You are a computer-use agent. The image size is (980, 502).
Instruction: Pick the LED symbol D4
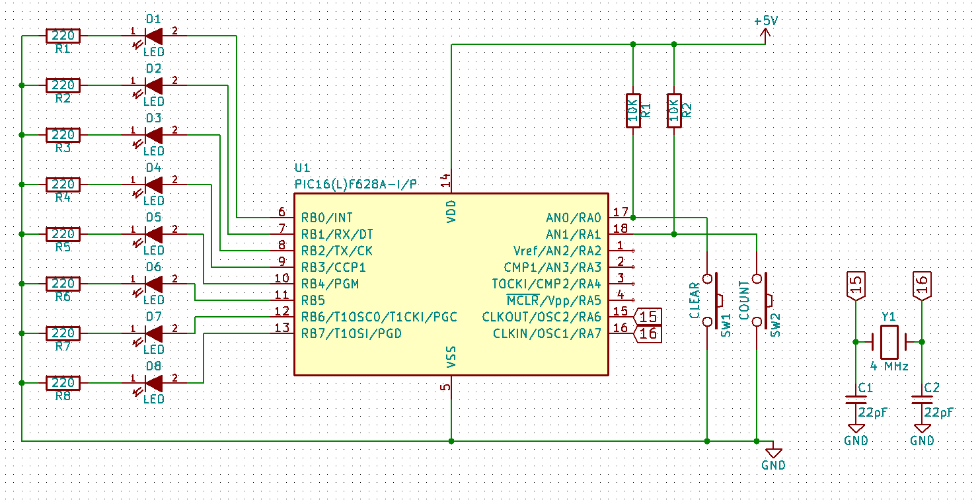[x=153, y=185]
